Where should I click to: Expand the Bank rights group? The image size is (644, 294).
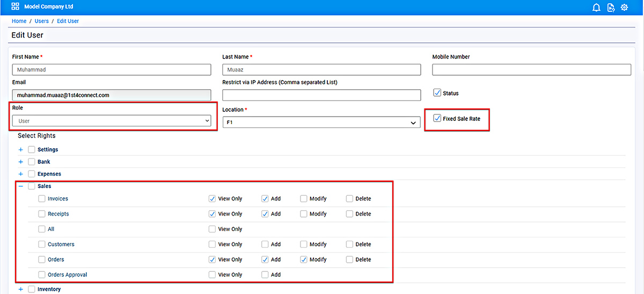click(21, 162)
